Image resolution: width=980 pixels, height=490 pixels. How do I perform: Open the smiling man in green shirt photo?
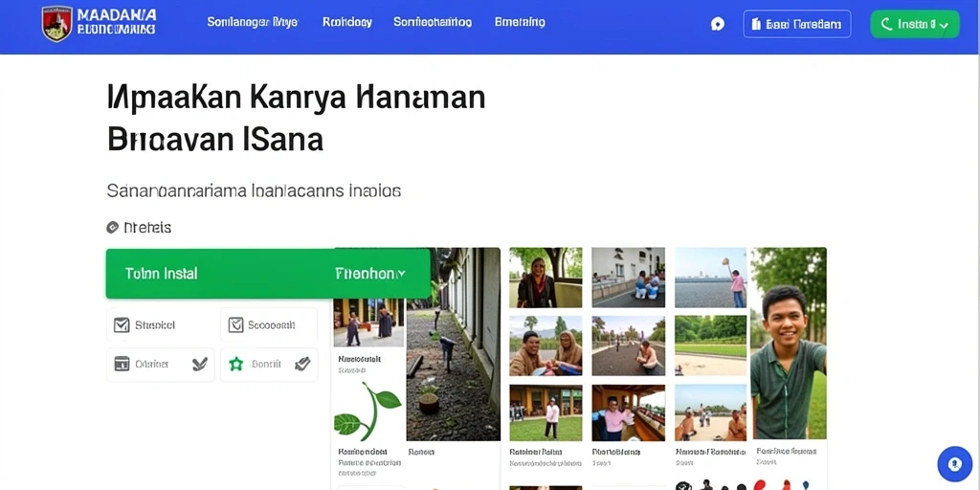pos(789,344)
